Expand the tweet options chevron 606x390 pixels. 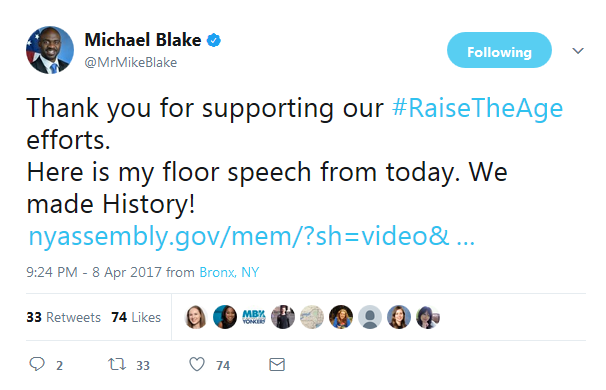(x=578, y=51)
